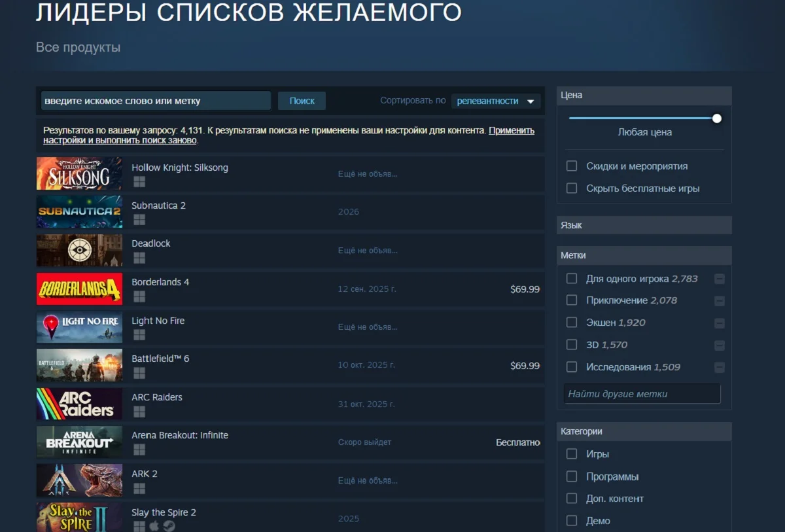
Task: Click the Borderlands 4 '12 сен. 2025 г.' date
Action: (x=367, y=289)
